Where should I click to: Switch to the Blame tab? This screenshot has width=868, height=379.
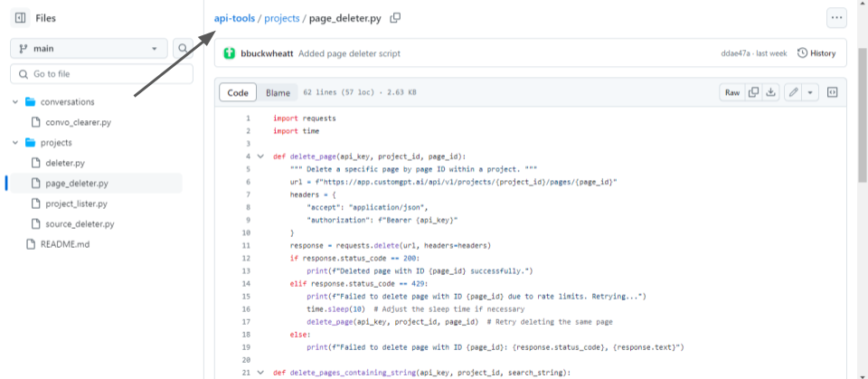(278, 93)
